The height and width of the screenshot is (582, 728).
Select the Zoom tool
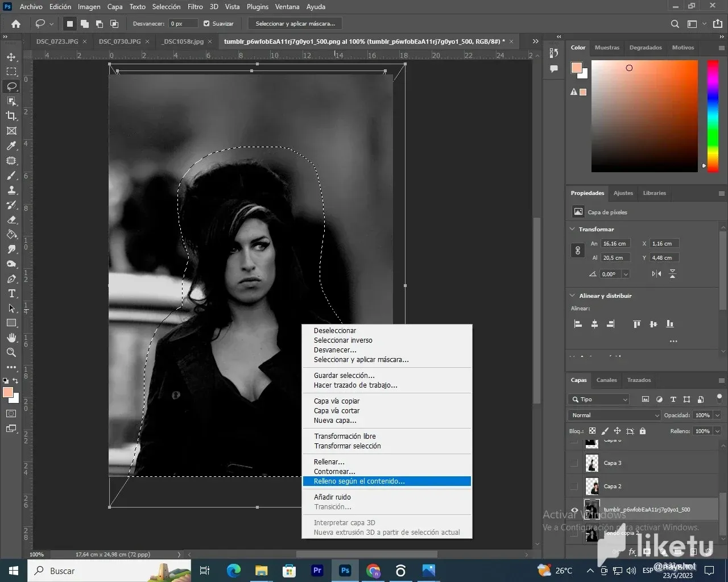pyautogui.click(x=11, y=352)
